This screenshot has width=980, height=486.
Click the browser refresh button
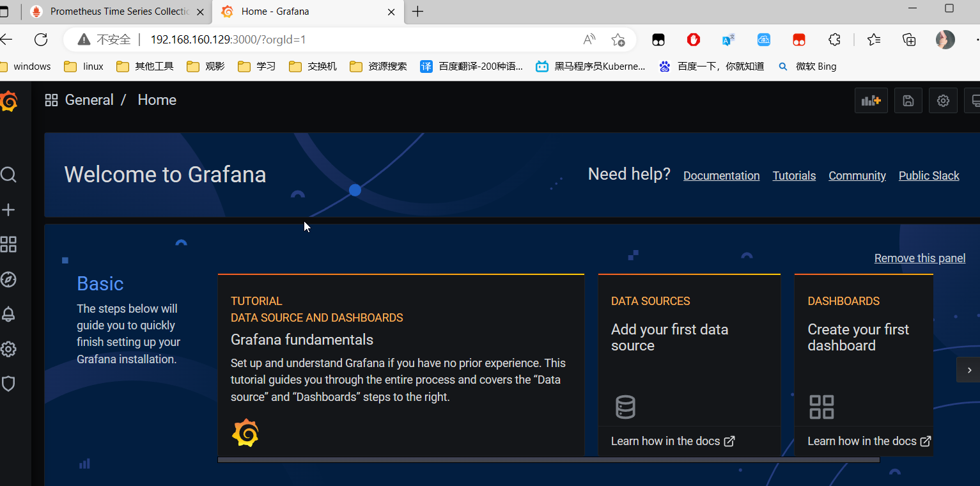[41, 40]
